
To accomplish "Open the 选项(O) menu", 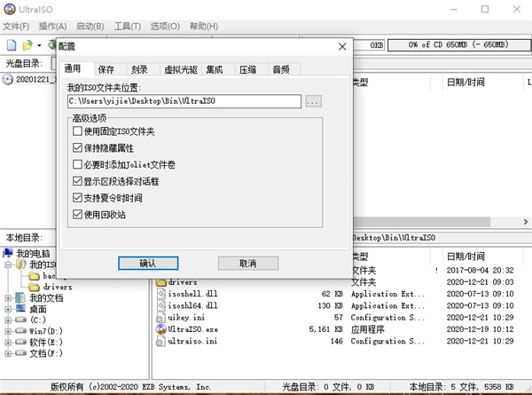I will (x=165, y=26).
